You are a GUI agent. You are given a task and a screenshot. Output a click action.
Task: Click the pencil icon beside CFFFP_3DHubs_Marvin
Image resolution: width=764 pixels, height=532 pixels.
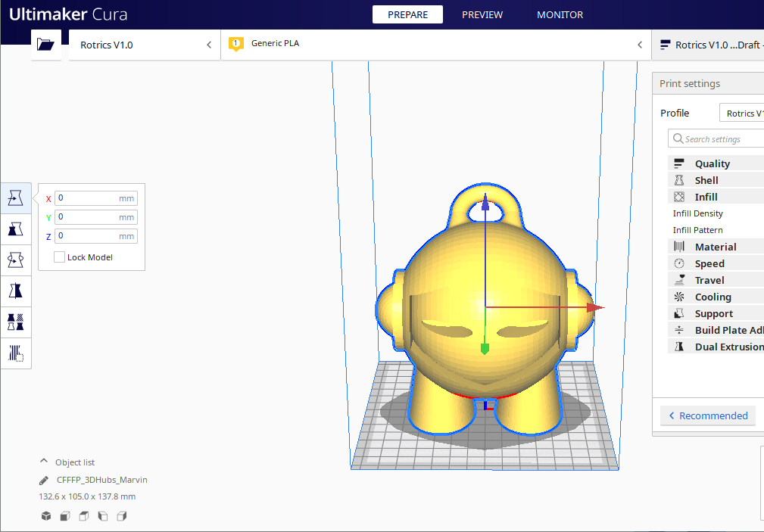[44, 481]
